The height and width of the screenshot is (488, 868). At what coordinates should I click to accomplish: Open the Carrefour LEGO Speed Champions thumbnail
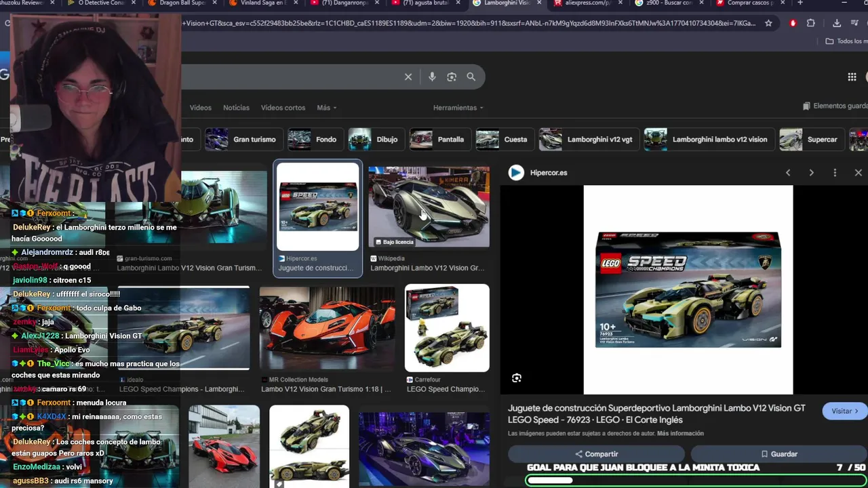[447, 327]
